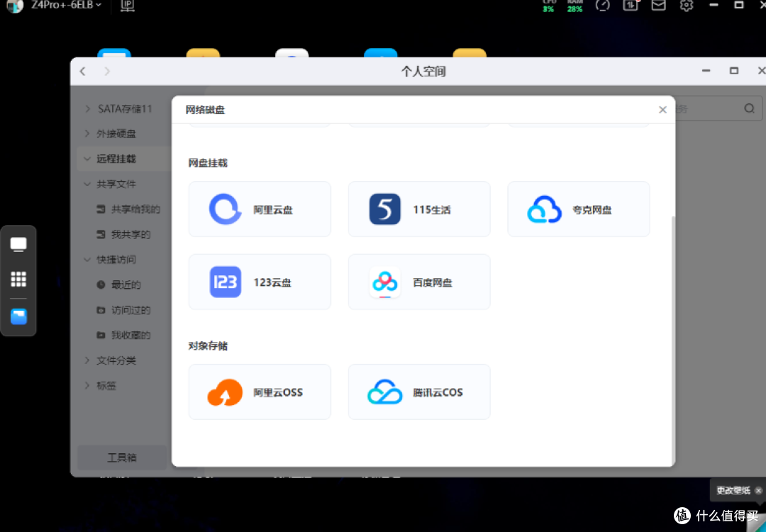Close the 网络磁盘 dialog
766x532 pixels.
(x=662, y=110)
